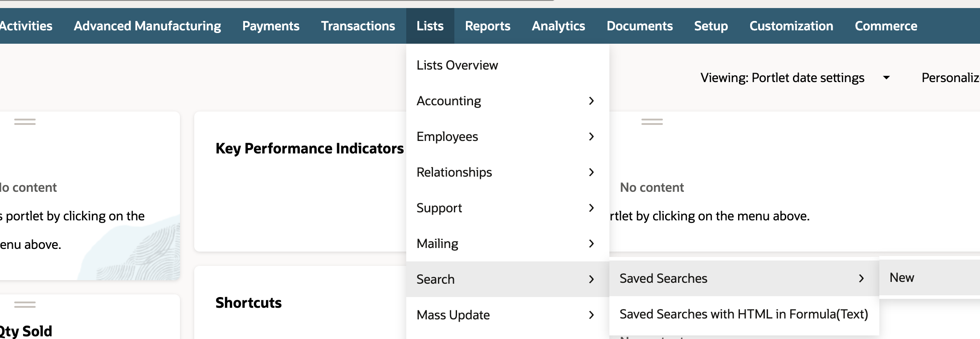Click the No content text in the right-side portlet

coord(652,187)
